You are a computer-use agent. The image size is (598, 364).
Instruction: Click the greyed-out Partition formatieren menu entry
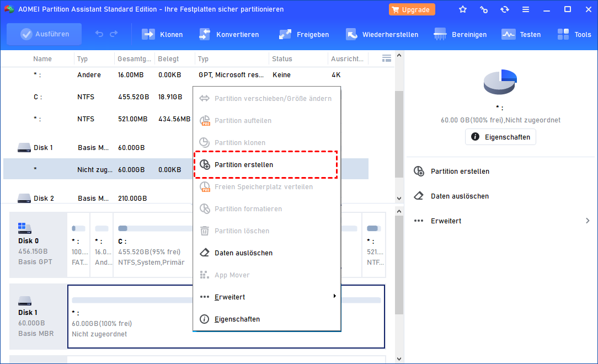266,209
